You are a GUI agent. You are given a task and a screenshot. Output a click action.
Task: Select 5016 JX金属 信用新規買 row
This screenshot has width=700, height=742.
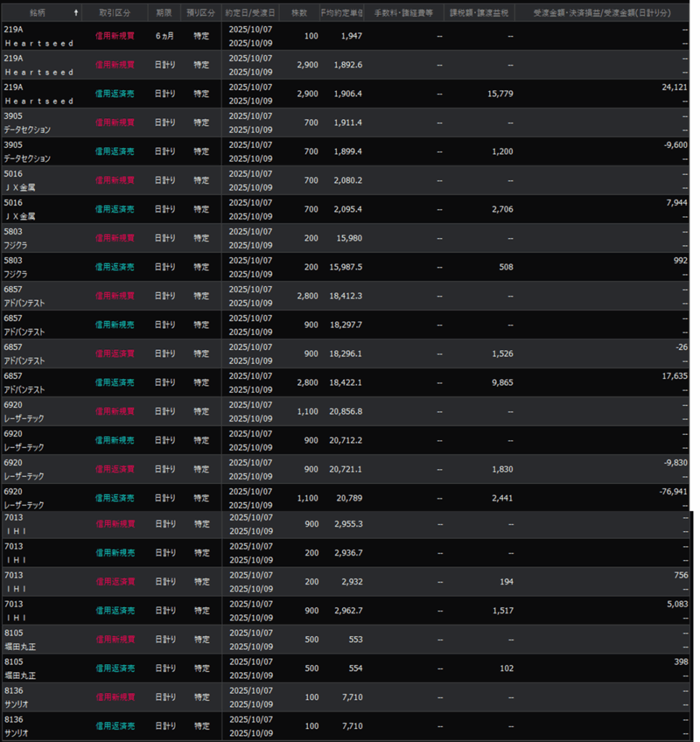coord(348,180)
